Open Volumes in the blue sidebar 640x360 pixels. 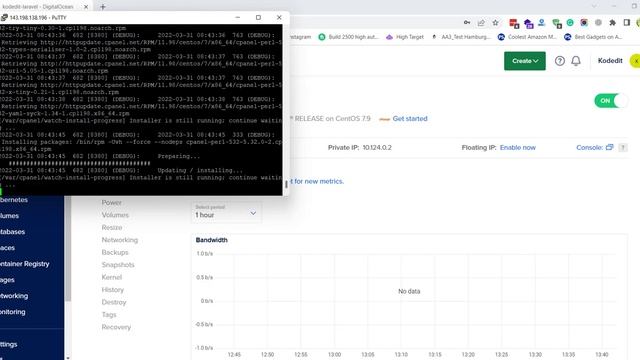coord(9,216)
